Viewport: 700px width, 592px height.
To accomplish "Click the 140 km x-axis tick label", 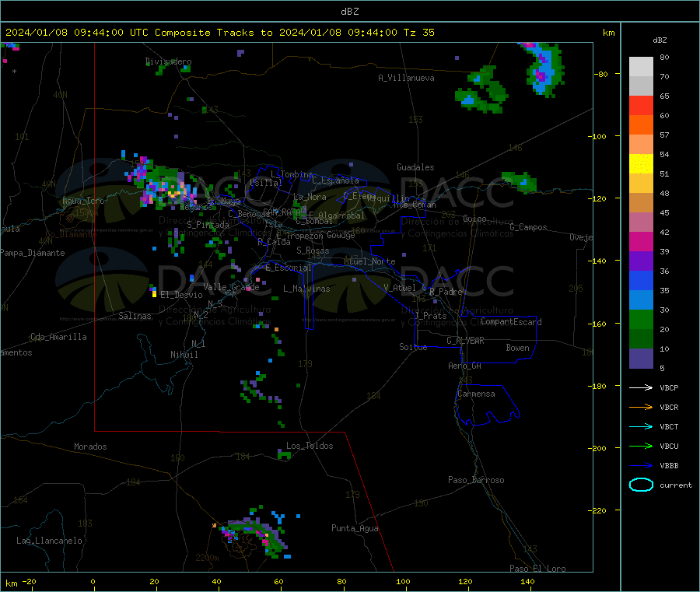I will (527, 581).
